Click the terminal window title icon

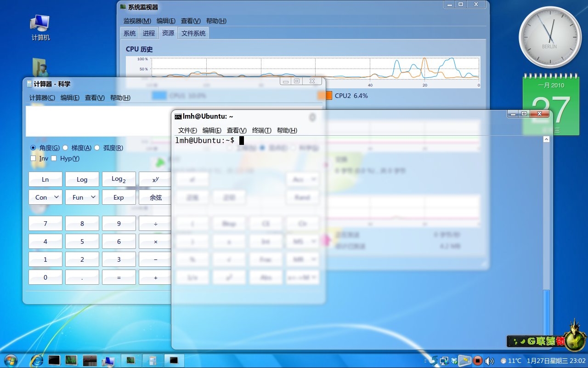click(177, 117)
